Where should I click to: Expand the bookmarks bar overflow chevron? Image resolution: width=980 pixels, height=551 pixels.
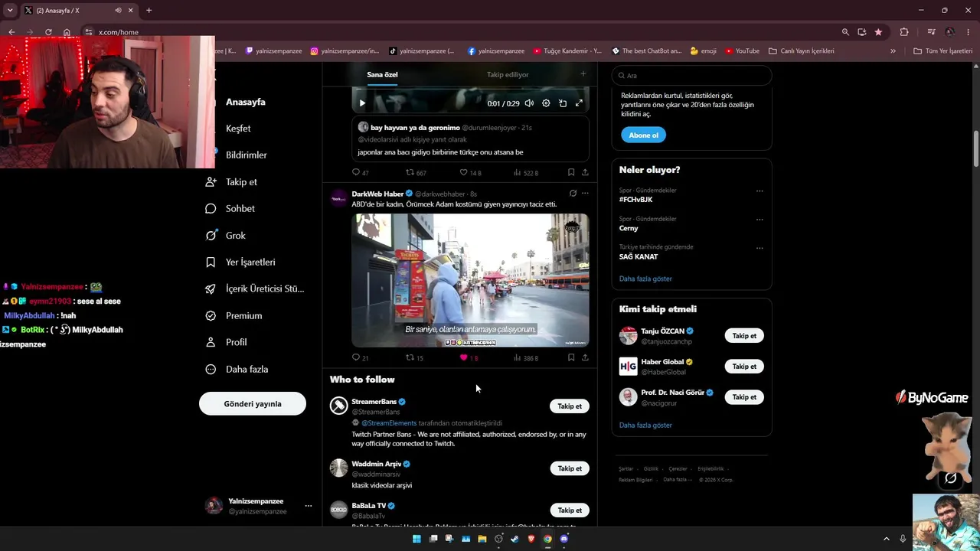point(893,51)
